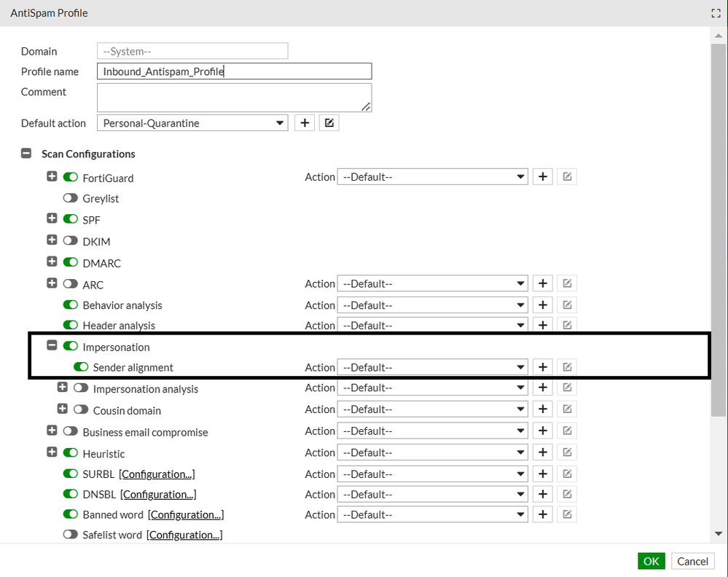The height and width of the screenshot is (577, 728).
Task: Add new action for Impersonation analysis
Action: pos(543,388)
